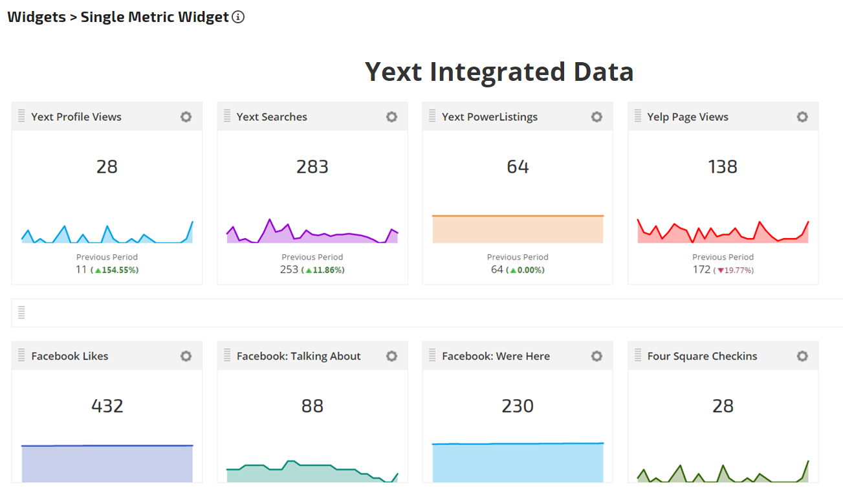Open Facebook: Talking About settings gear
Image resolution: width=843 pixels, height=504 pixels.
pos(391,356)
